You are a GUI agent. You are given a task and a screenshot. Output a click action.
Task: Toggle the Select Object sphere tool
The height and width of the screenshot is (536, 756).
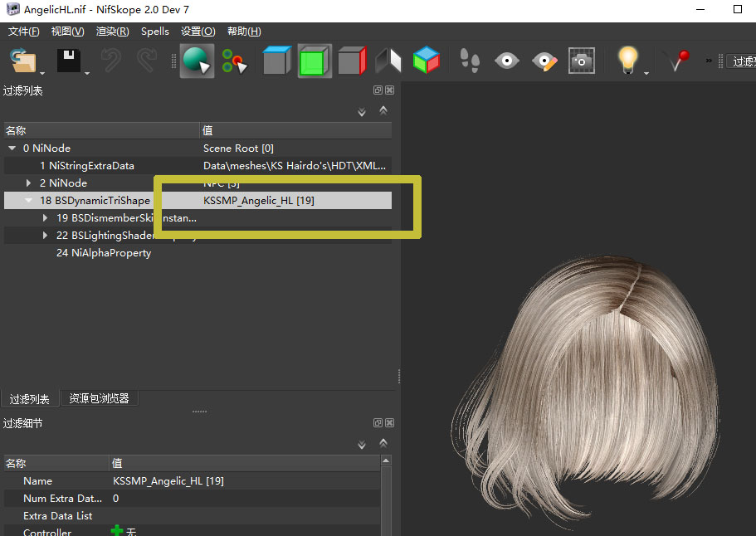[x=197, y=61]
